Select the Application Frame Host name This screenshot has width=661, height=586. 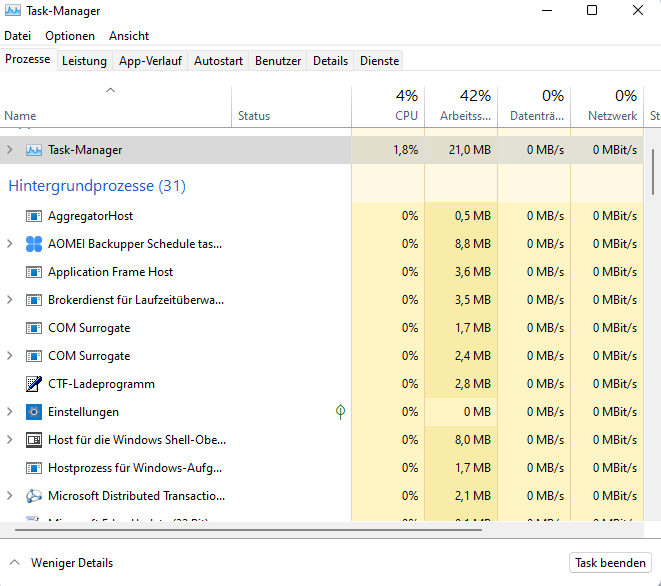110,272
